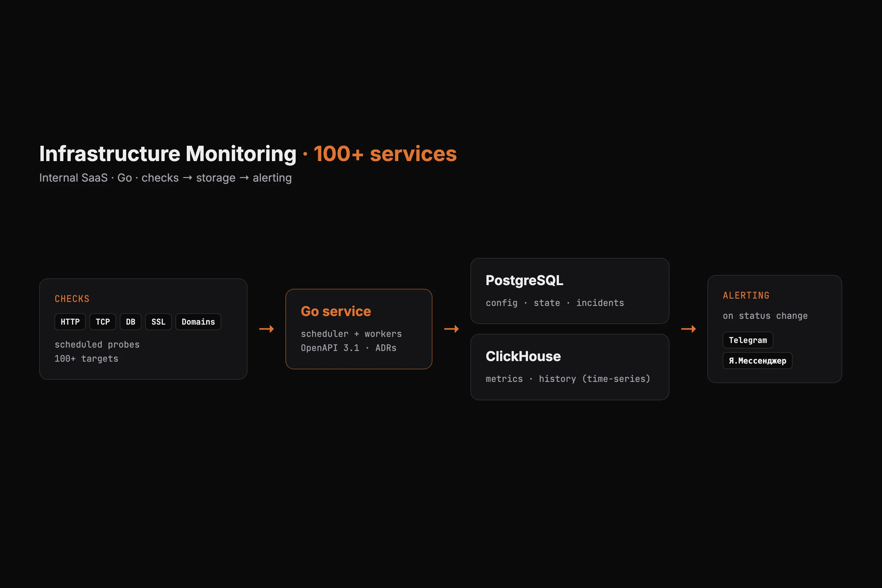The width and height of the screenshot is (882, 588).
Task: Click the arrow between Go service and PostgreSQL
Action: point(451,329)
